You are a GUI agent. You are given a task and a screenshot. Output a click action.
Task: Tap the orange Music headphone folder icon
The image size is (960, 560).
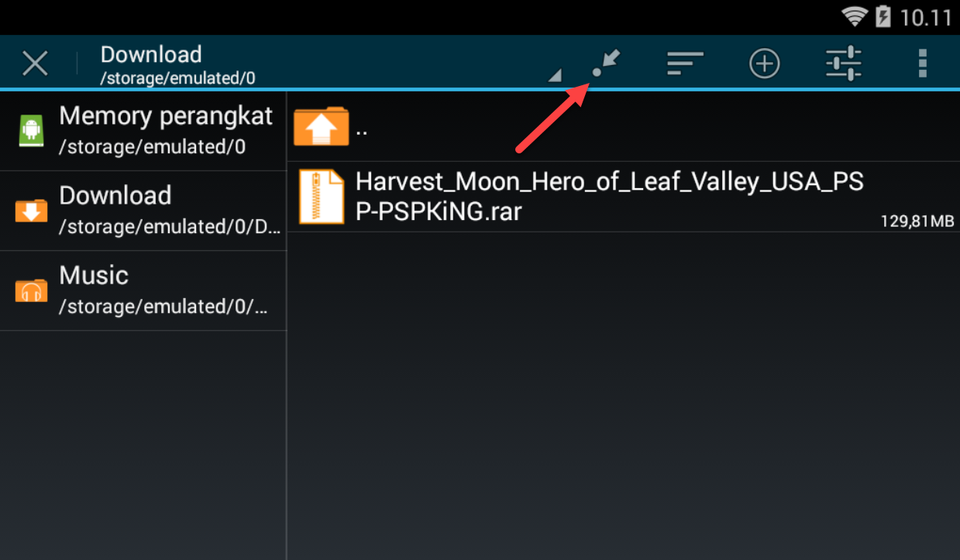31,290
